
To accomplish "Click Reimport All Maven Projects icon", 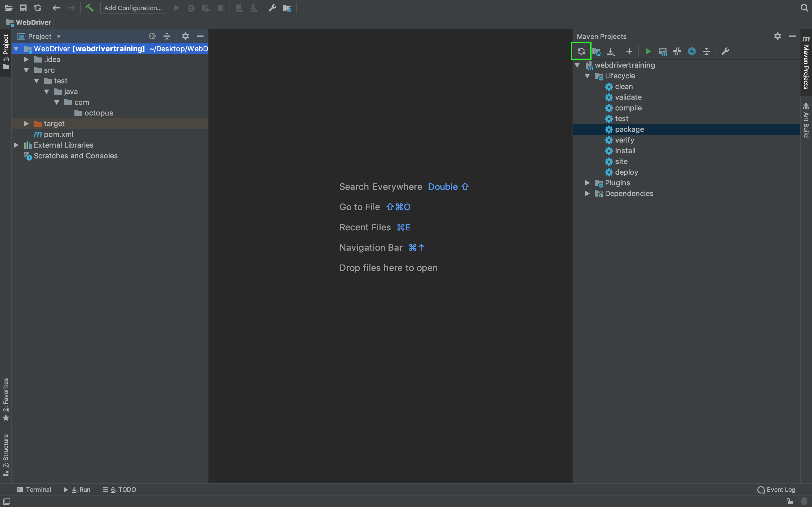I will [581, 51].
